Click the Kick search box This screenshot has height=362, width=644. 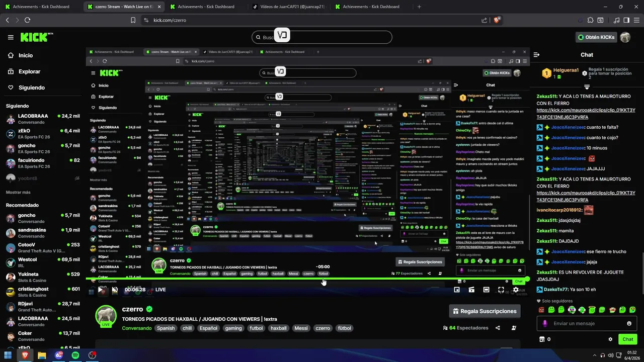[x=322, y=37]
